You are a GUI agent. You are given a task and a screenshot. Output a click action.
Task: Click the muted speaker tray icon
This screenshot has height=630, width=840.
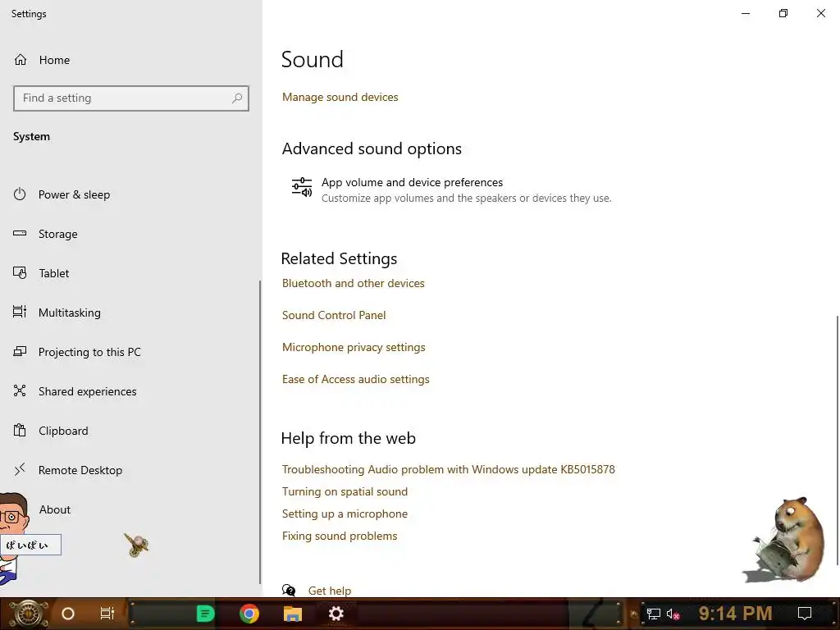[x=673, y=614]
